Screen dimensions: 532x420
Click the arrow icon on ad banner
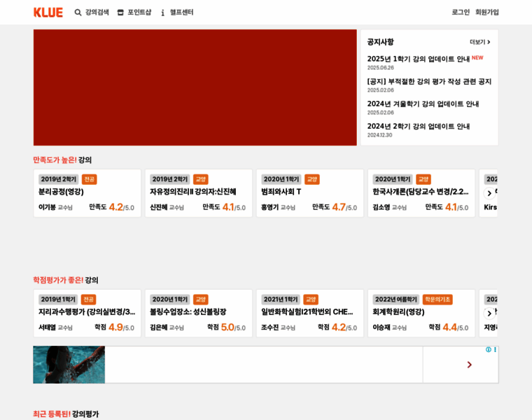point(469,365)
